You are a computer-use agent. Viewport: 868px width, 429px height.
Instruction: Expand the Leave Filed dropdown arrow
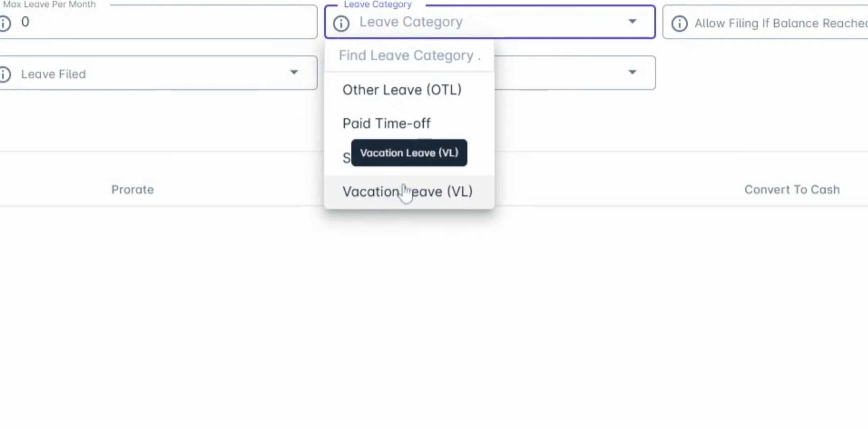pyautogui.click(x=294, y=72)
